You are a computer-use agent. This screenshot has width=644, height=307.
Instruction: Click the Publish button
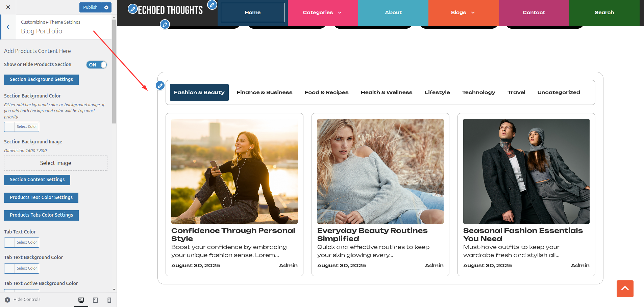coord(90,7)
